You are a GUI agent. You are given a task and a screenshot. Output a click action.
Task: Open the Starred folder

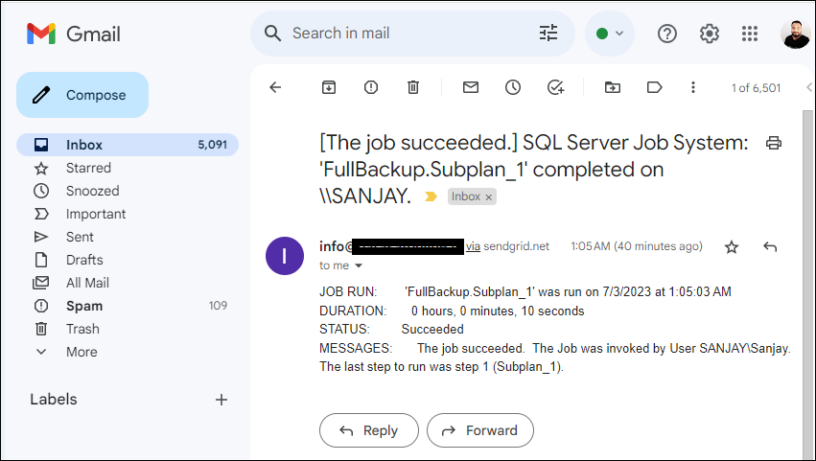88,168
